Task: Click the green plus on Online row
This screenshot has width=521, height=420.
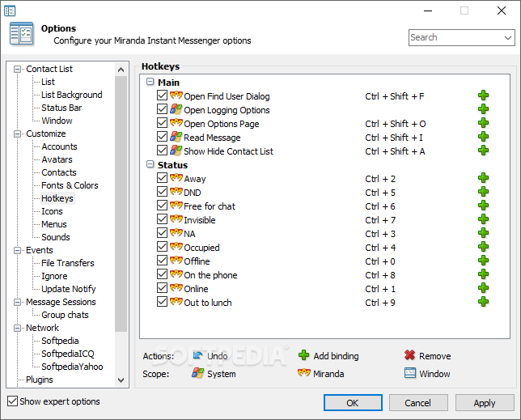Action: (483, 288)
